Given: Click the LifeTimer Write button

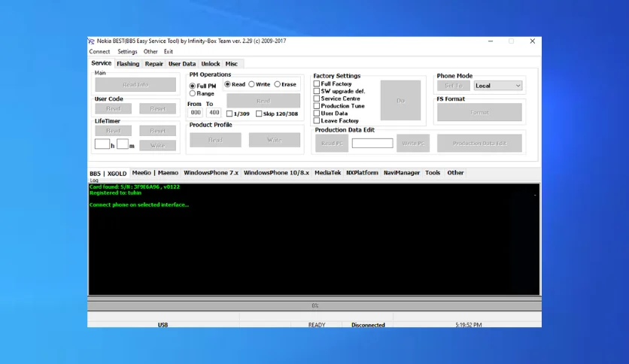Looking at the screenshot, I should coord(158,145).
